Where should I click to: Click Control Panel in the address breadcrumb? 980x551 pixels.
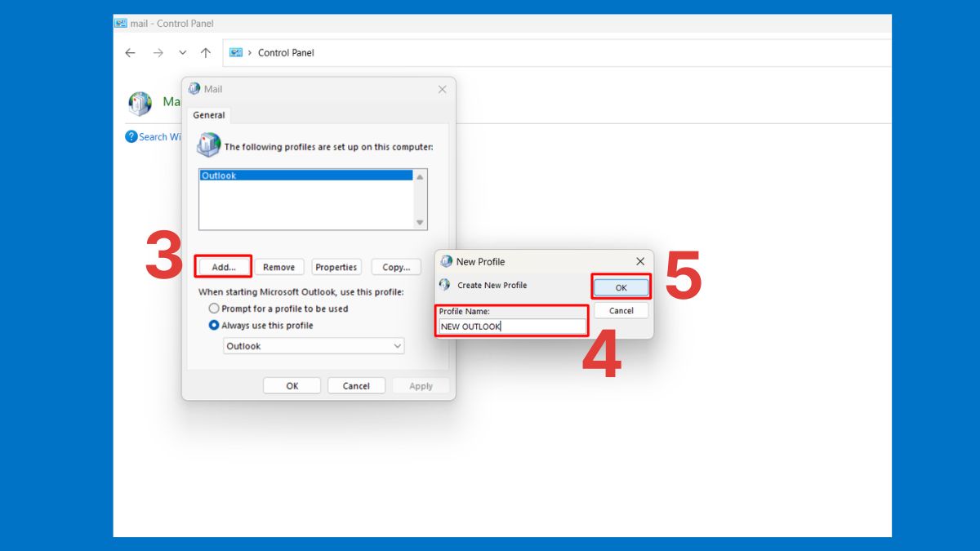click(x=286, y=53)
